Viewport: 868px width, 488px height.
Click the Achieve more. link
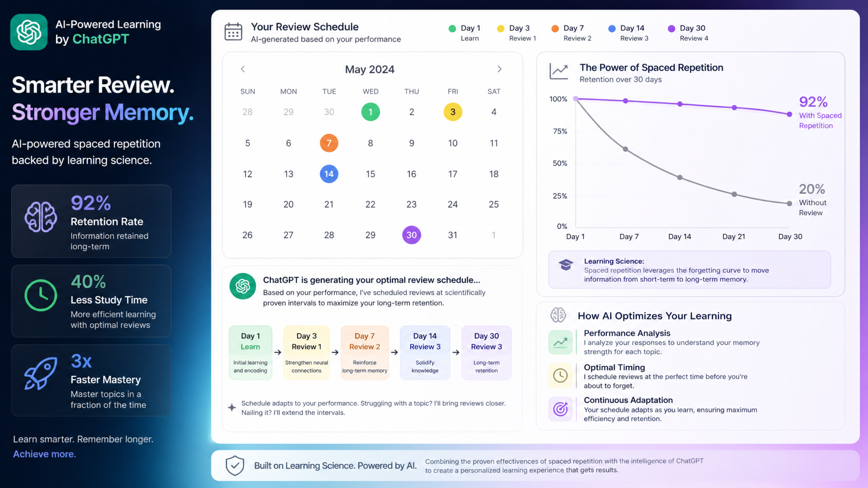[45, 454]
